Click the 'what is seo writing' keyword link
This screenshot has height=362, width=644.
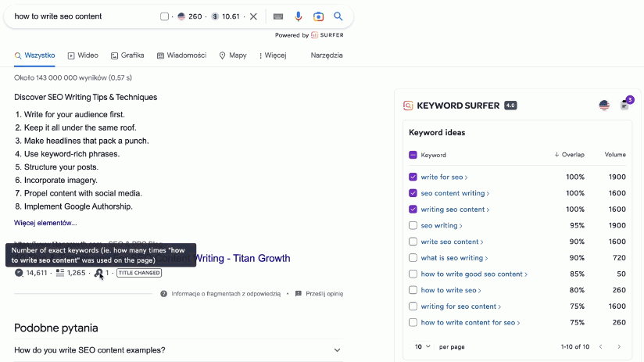point(452,258)
